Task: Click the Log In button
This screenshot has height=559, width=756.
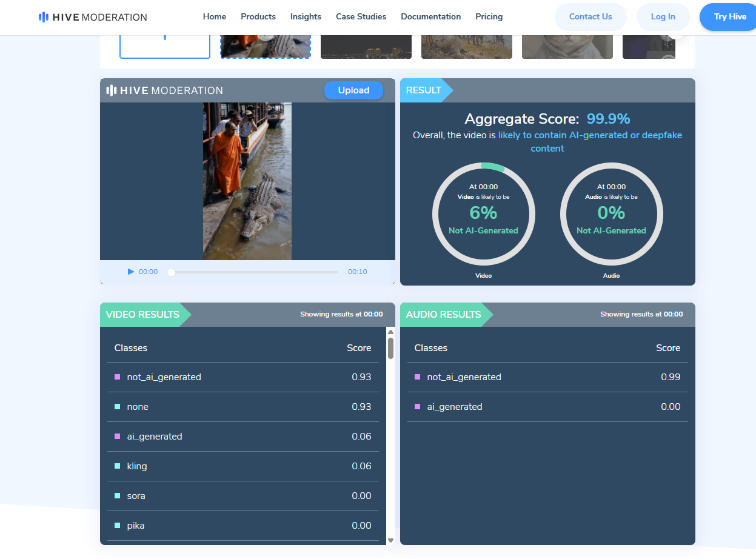Action: pyautogui.click(x=663, y=17)
